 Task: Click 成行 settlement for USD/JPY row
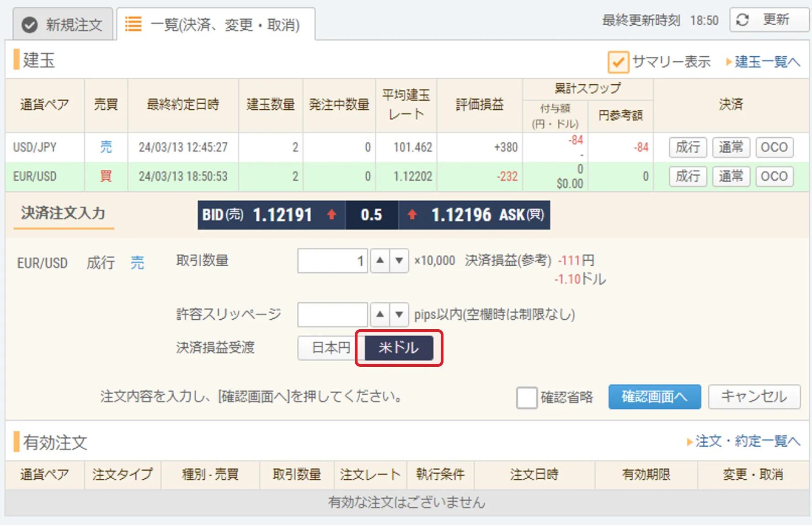[688, 147]
